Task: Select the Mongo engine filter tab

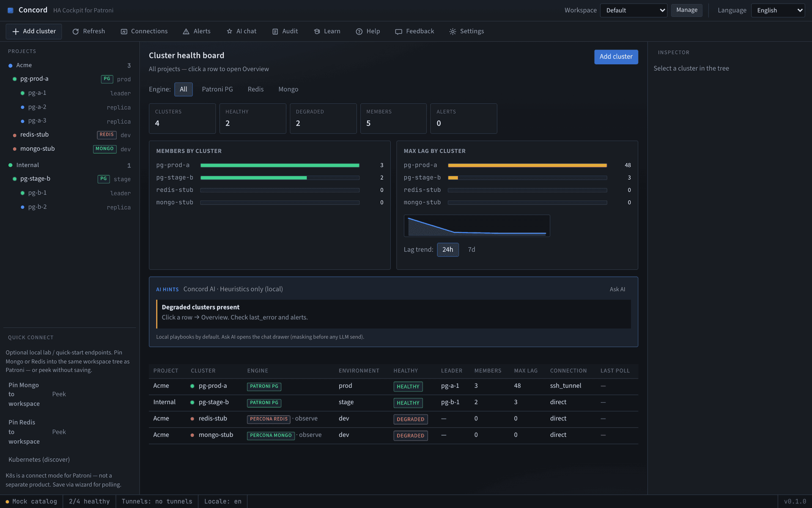Action: click(288, 89)
